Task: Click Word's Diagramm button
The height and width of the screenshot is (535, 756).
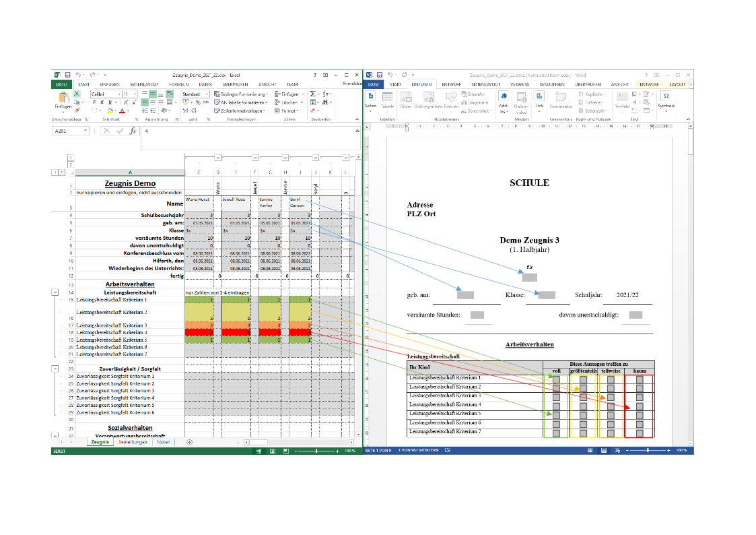Action: [475, 102]
